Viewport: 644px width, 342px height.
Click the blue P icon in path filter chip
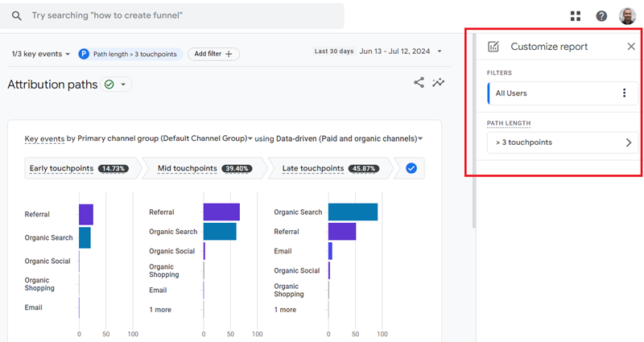click(84, 54)
